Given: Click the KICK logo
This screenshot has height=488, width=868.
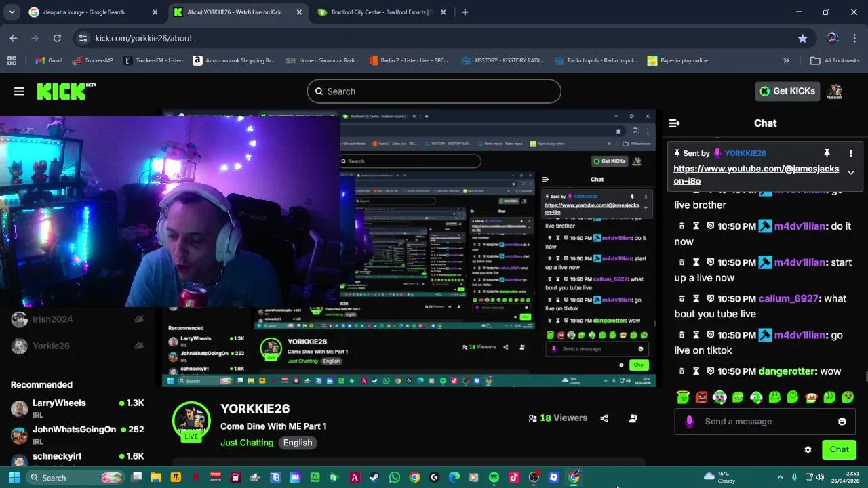Looking at the screenshot, I should click(66, 91).
